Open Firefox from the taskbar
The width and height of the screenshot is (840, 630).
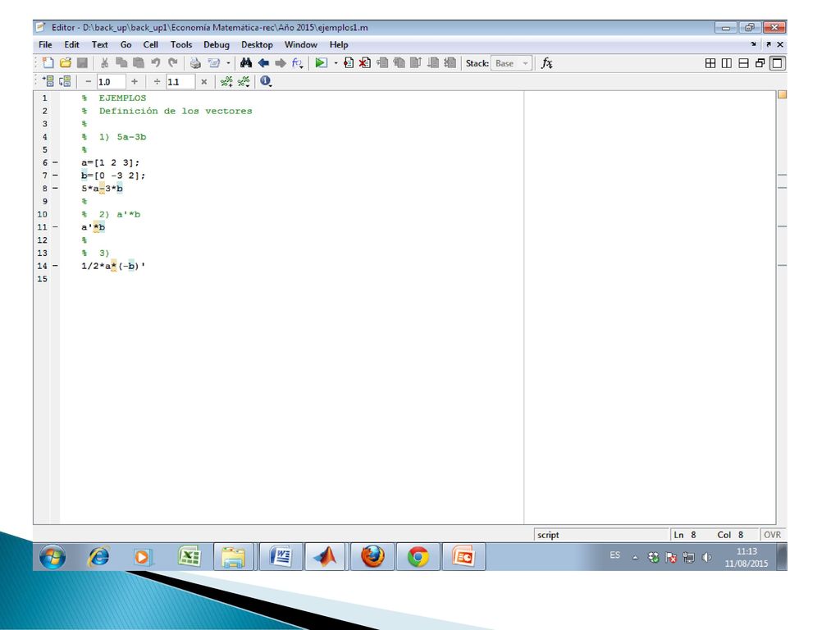[372, 557]
